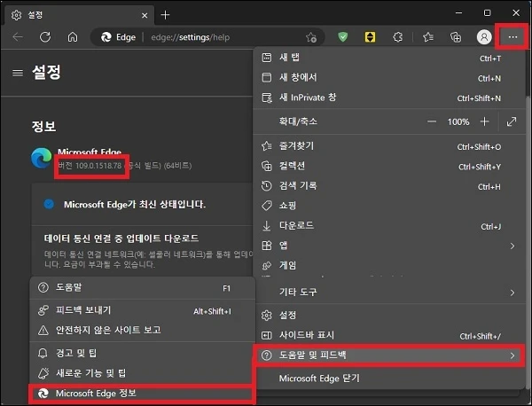Screen dimensions: 532x406
Task: Click 데이터 통신 연결 중 업데이트 다운로드 heading
Action: [x=121, y=238]
